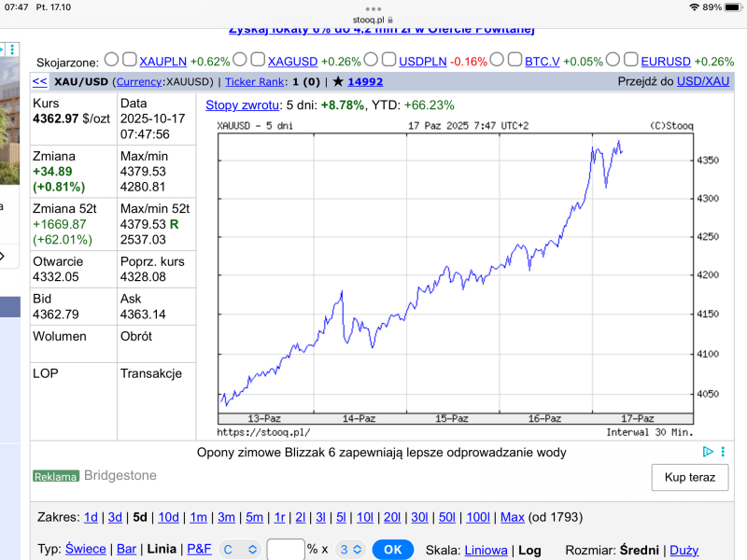Click the percent input field
Screen dimensions: 747x560
coord(286,550)
